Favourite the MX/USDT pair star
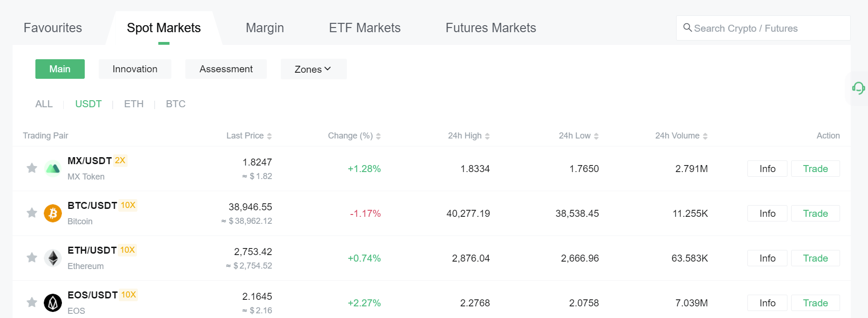Viewport: 868px width, 318px height. 32,168
